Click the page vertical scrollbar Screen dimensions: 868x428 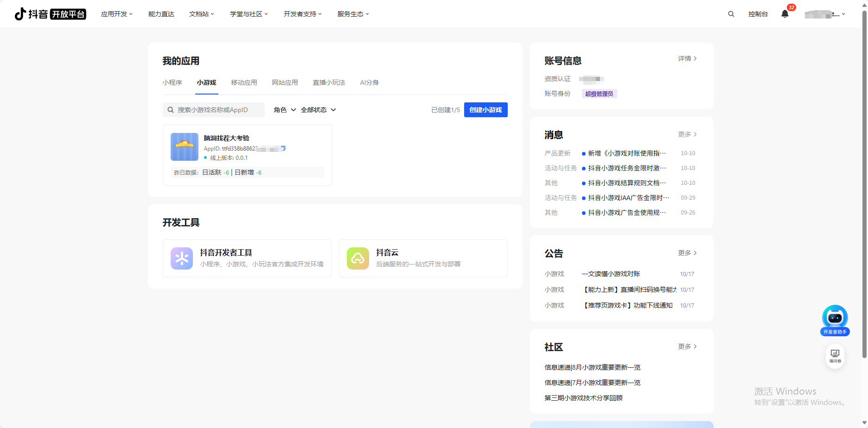(x=864, y=185)
